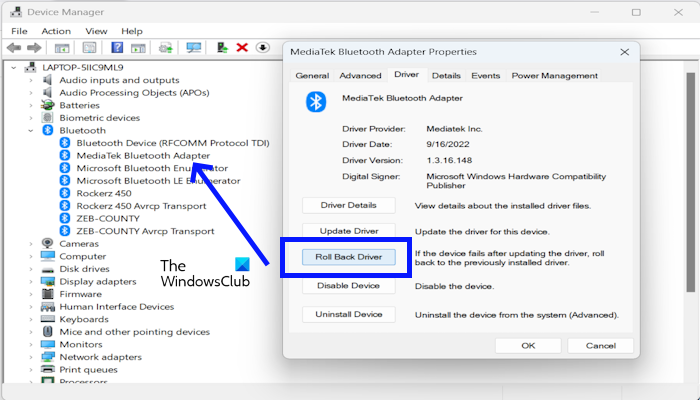This screenshot has width=700, height=400.
Task: Collapse the LAPTOP-5IIC9ML9 root node
Action: pyautogui.click(x=14, y=67)
